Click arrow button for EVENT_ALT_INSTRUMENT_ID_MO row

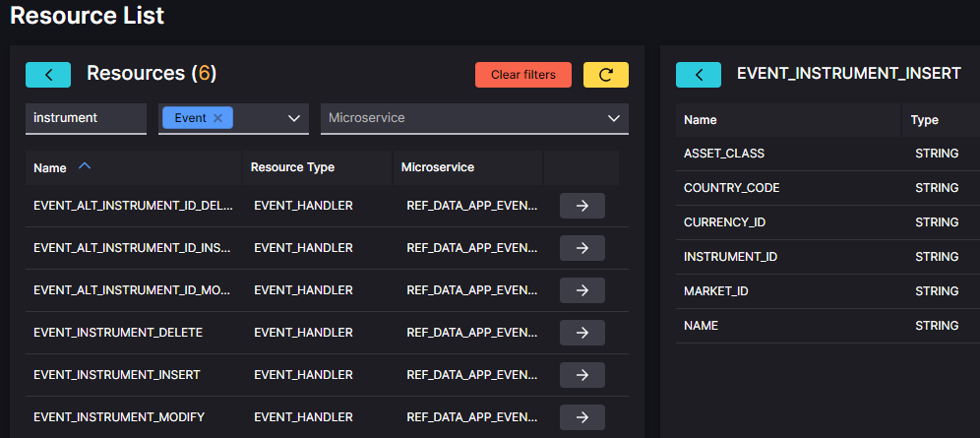[582, 290]
